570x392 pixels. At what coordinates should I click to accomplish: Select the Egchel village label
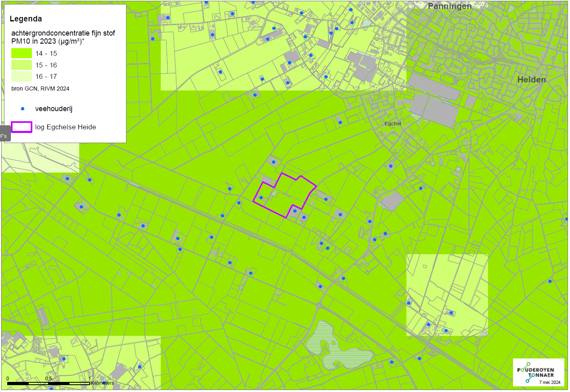pos(393,124)
